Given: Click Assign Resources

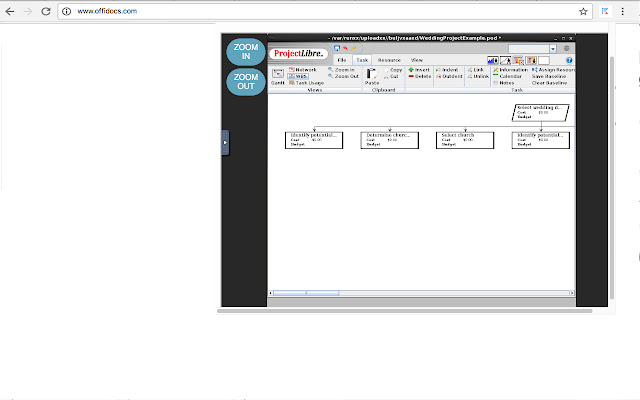Looking at the screenshot, I should tap(553, 70).
